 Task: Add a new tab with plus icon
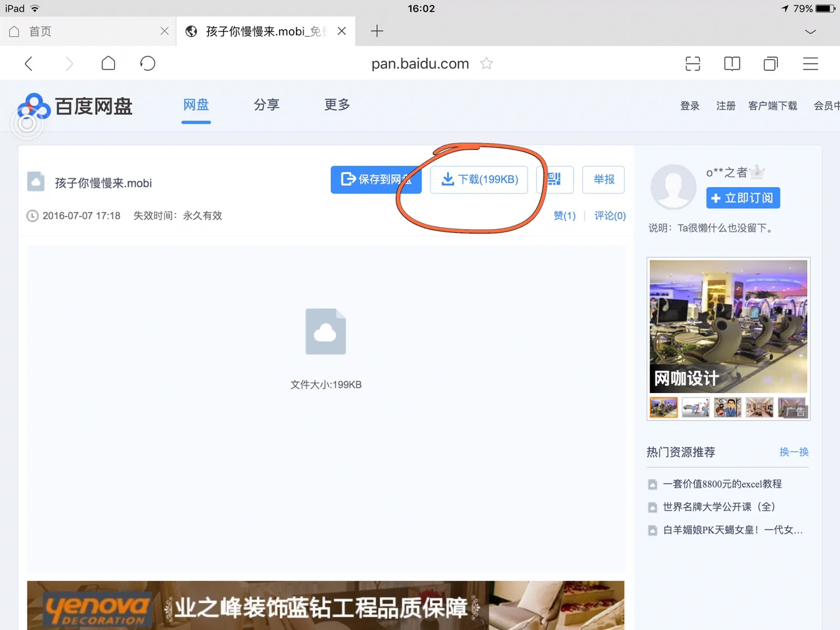(x=377, y=31)
